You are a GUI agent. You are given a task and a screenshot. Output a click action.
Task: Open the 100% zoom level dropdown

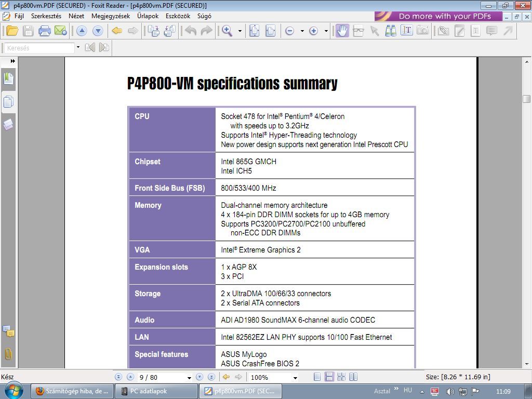(295, 378)
